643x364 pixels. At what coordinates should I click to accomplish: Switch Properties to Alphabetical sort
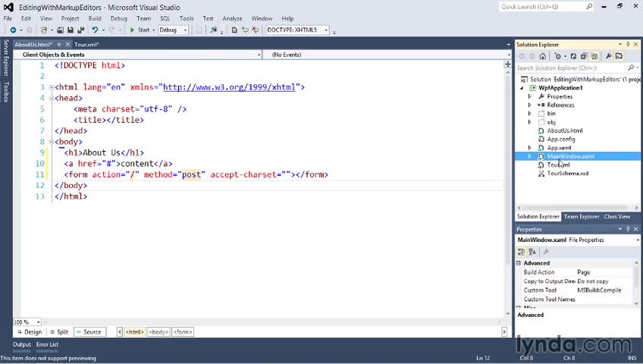point(532,252)
